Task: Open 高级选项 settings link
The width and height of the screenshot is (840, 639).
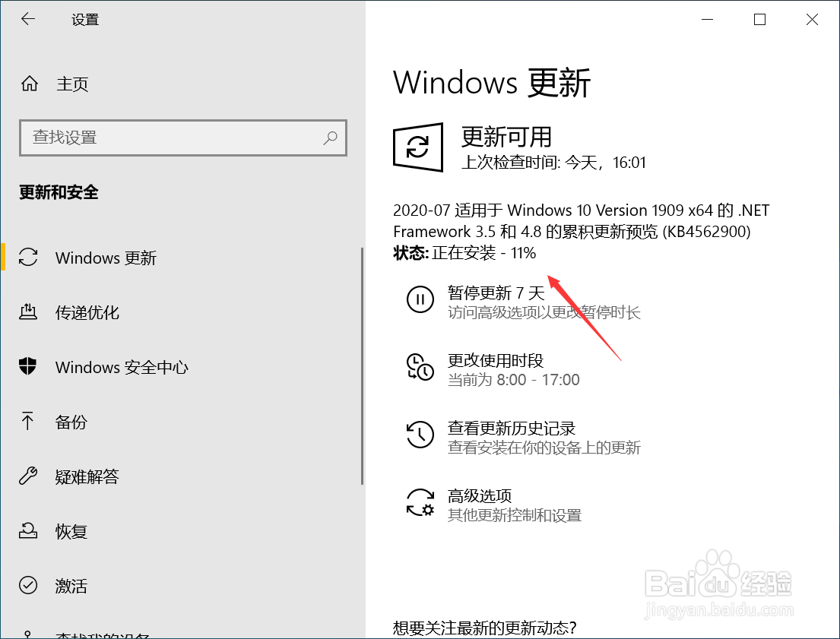Action: pos(480,496)
